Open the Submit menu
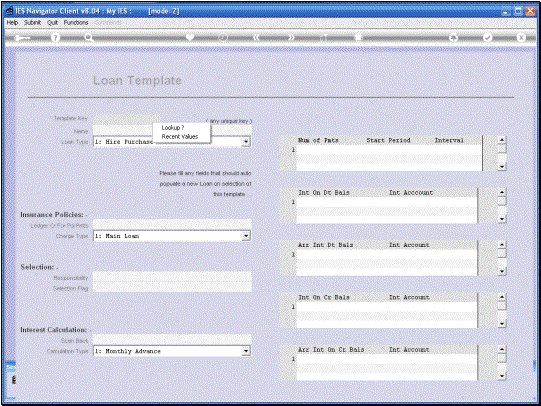Image resolution: width=541 pixels, height=406 pixels. [x=32, y=22]
